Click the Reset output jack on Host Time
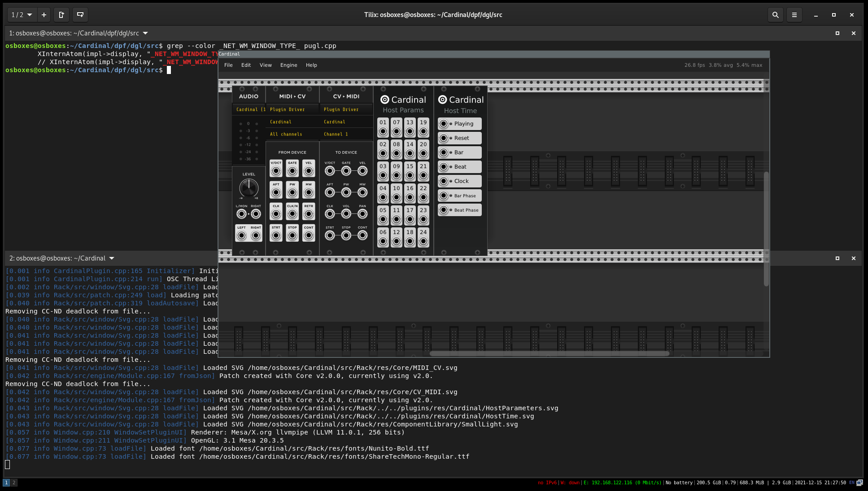868x491 pixels. coord(444,138)
